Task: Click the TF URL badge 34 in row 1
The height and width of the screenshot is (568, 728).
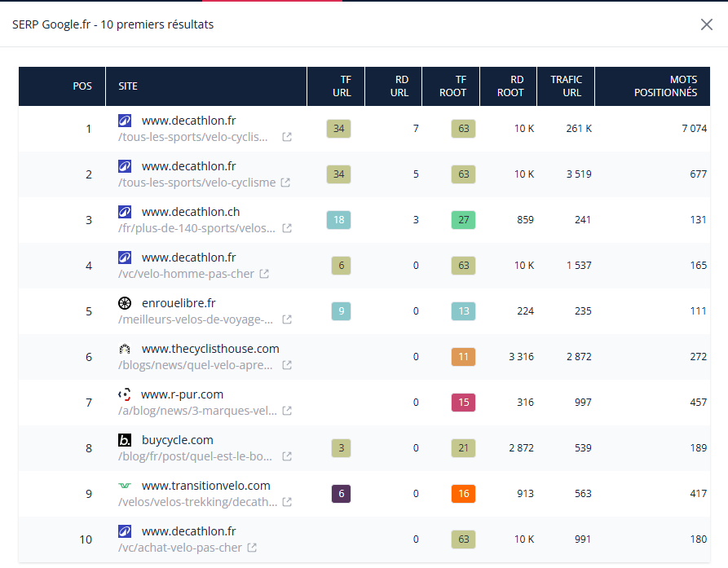Action: 339,129
